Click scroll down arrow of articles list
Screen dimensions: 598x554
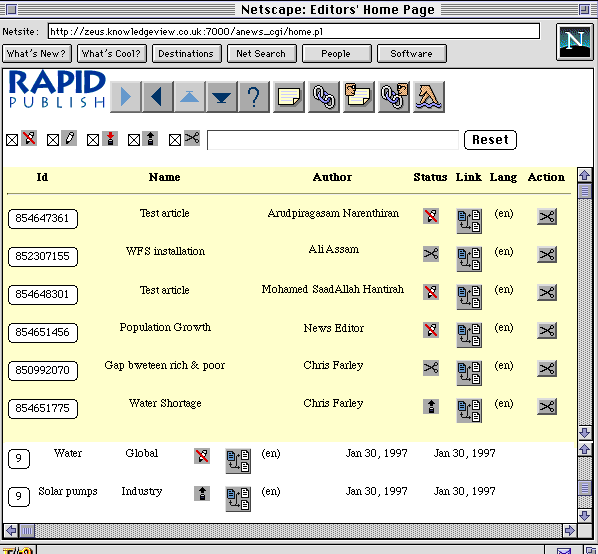pos(584,433)
